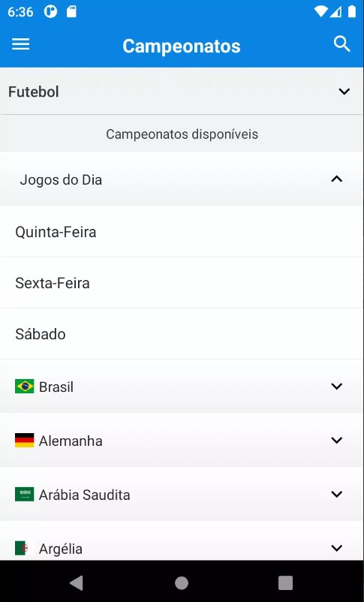Expand the Argélia chevron
The height and width of the screenshot is (602, 364).
pyautogui.click(x=337, y=548)
